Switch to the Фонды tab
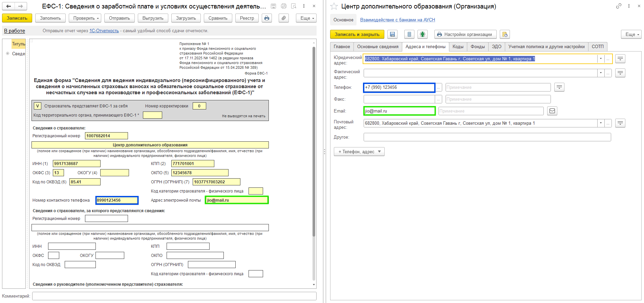644x303 pixels. [x=478, y=47]
